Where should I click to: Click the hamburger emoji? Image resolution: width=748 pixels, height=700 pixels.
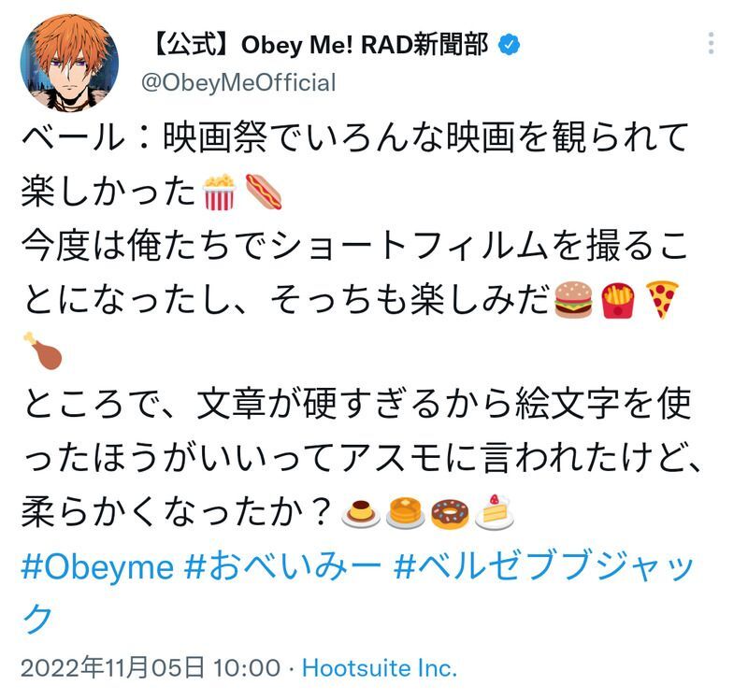(x=573, y=299)
